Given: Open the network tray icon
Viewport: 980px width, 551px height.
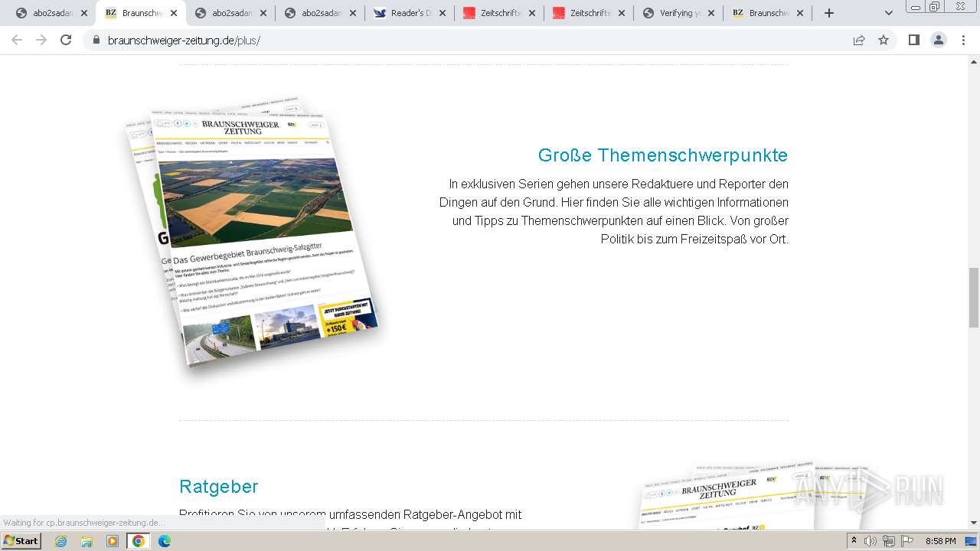Looking at the screenshot, I should [x=889, y=541].
